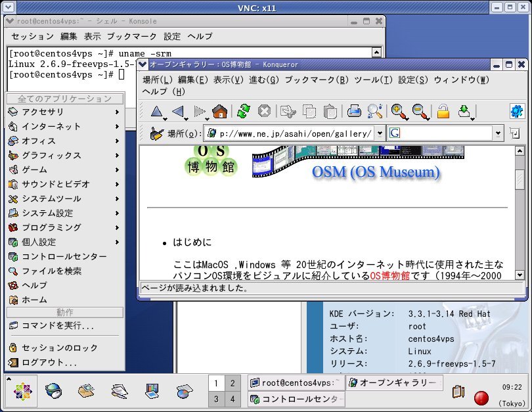Expand the システムツール submenu
The width and height of the screenshot is (532, 412).
[65, 198]
